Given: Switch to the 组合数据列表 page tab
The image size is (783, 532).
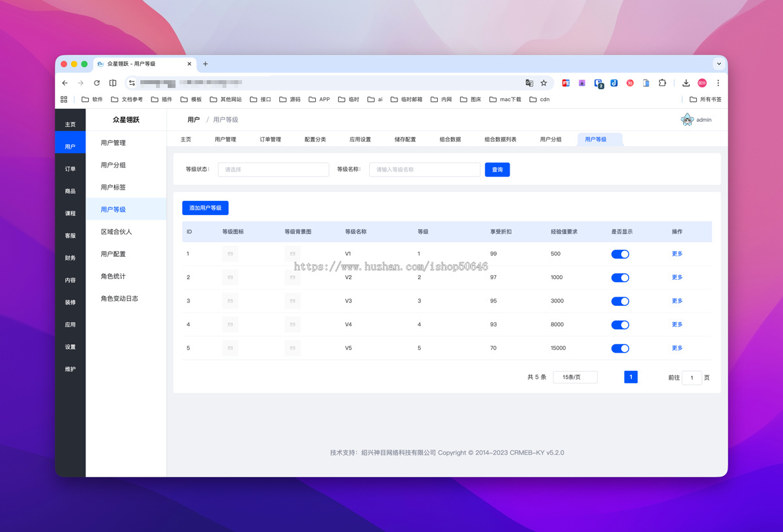Looking at the screenshot, I should [x=500, y=140].
